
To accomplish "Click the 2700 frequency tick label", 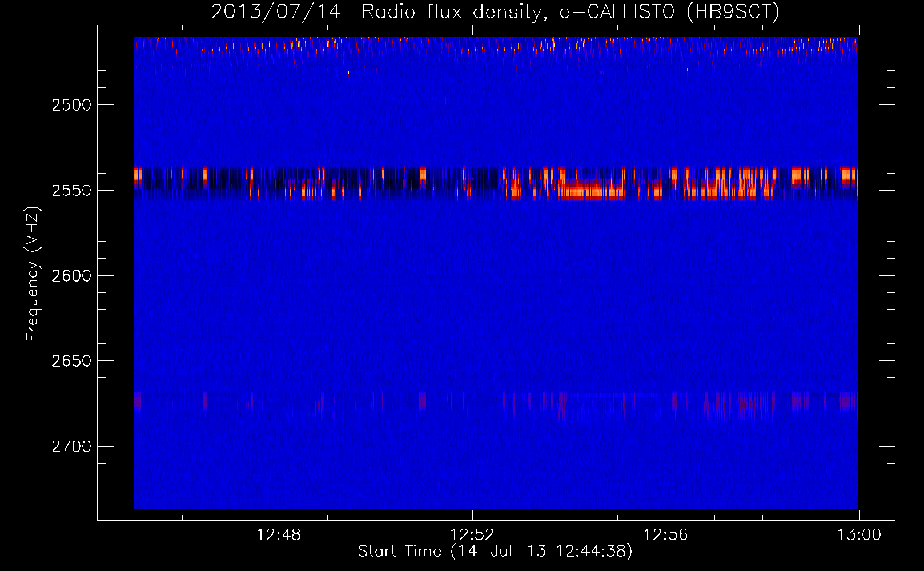I will [x=71, y=447].
